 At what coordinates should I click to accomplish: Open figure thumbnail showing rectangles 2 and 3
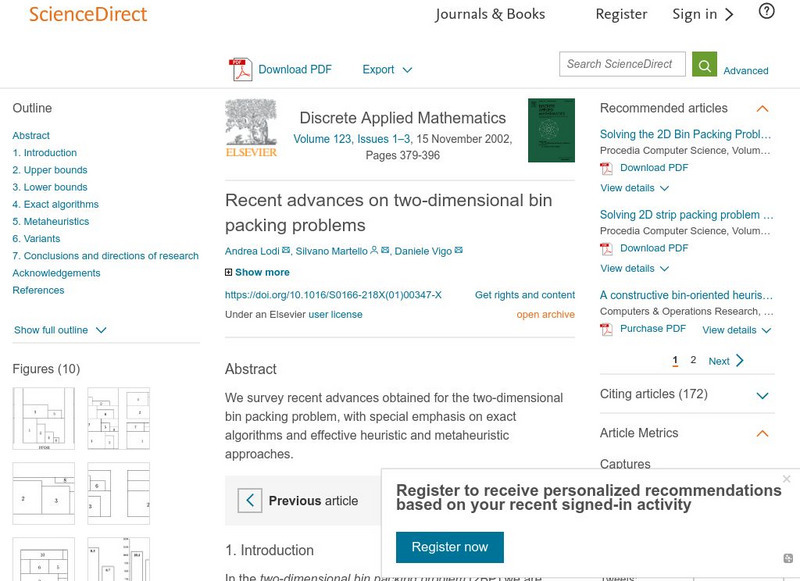pos(43,493)
